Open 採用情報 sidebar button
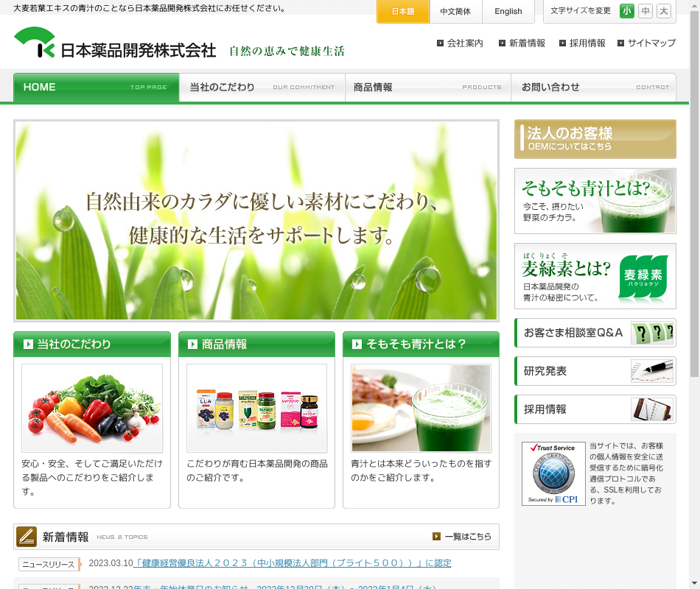 point(595,409)
